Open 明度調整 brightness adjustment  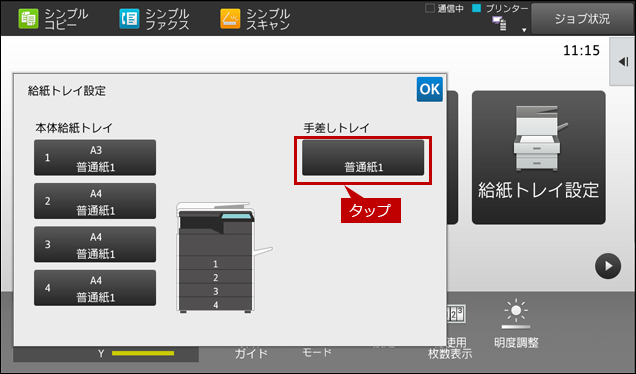[516, 324]
